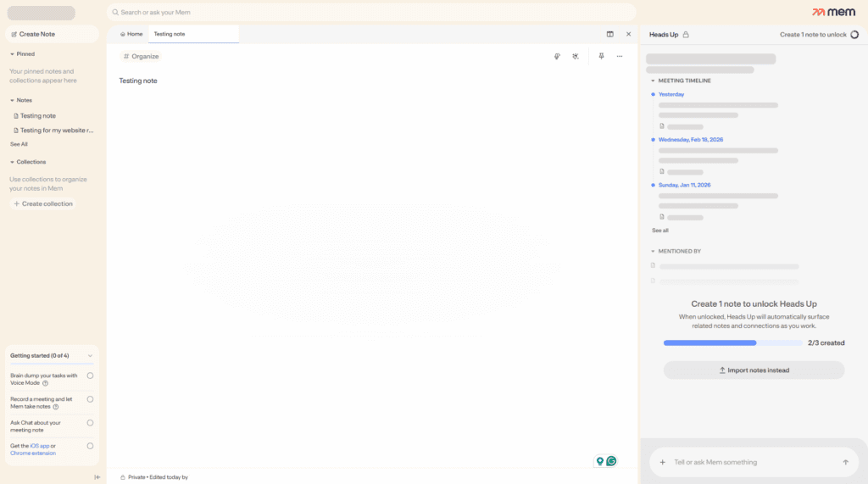The image size is (868, 484).
Task: Click the Create Note button
Action: [52, 35]
